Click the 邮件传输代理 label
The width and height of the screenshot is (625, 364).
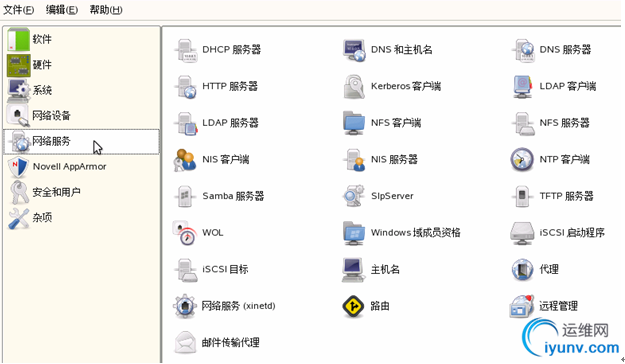pyautogui.click(x=230, y=343)
